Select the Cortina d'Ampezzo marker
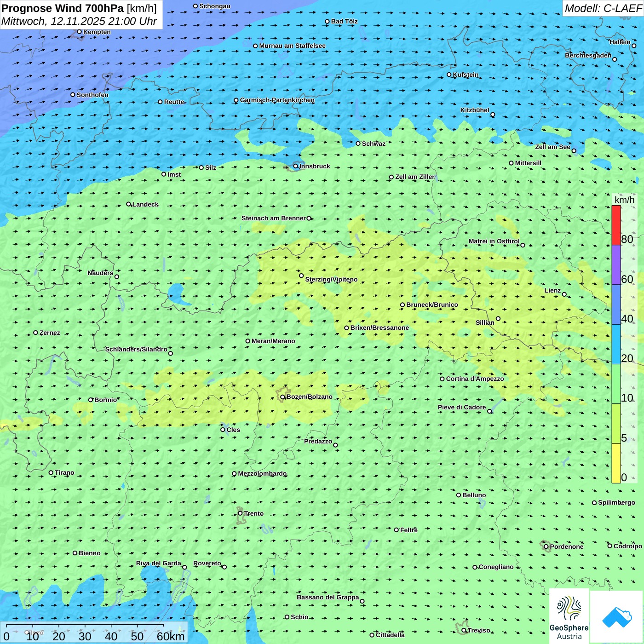644x644 pixels. pos(442,379)
